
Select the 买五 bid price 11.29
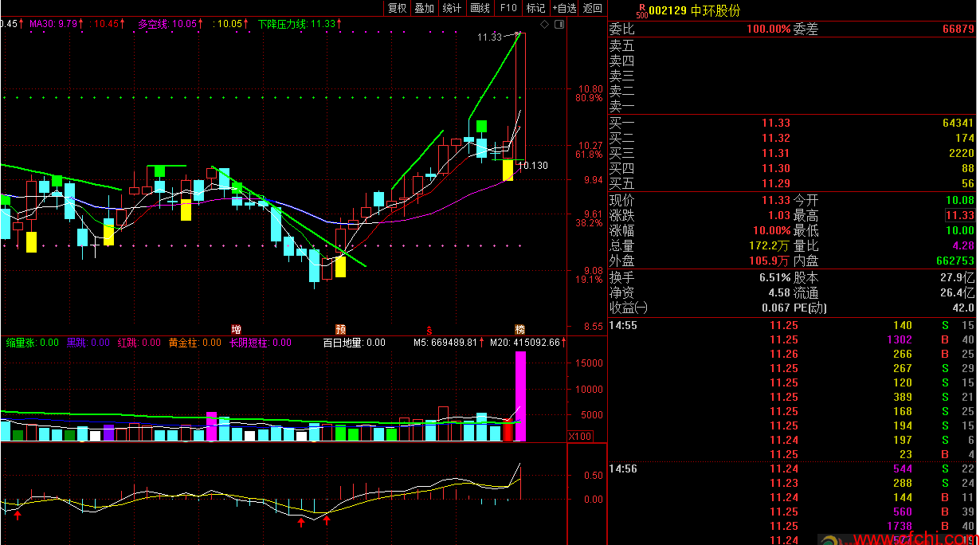coord(776,183)
